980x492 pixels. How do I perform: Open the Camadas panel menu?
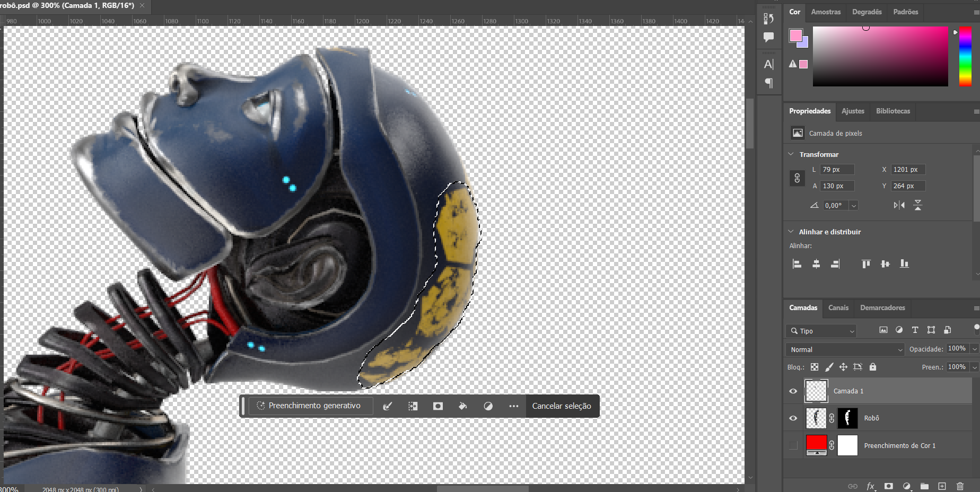976,308
